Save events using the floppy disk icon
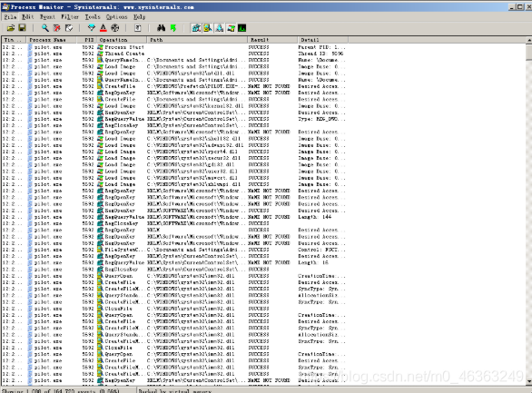The width and height of the screenshot is (532, 393). (22, 28)
